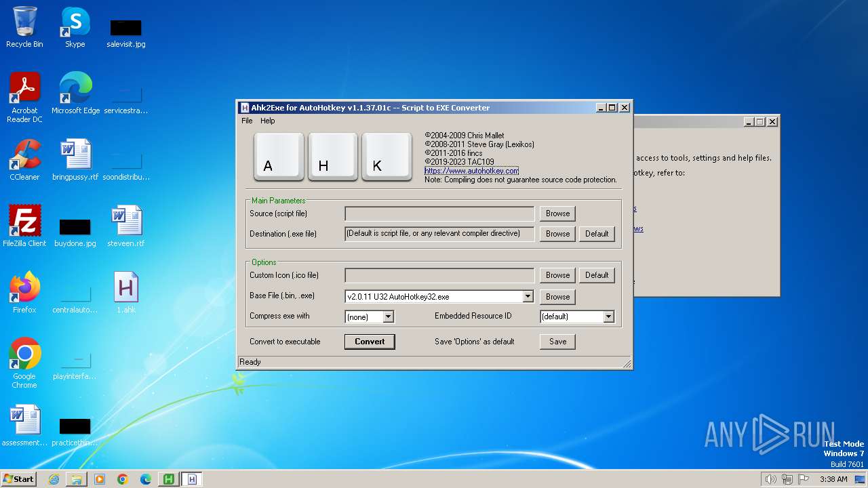Open Firefox desktop shortcut
This screenshot has width=868, height=488.
[24, 293]
